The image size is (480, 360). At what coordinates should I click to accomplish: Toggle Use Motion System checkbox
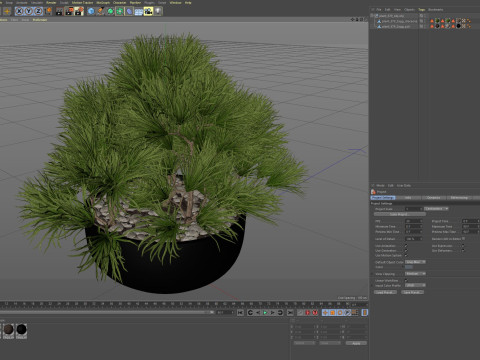(x=406, y=255)
